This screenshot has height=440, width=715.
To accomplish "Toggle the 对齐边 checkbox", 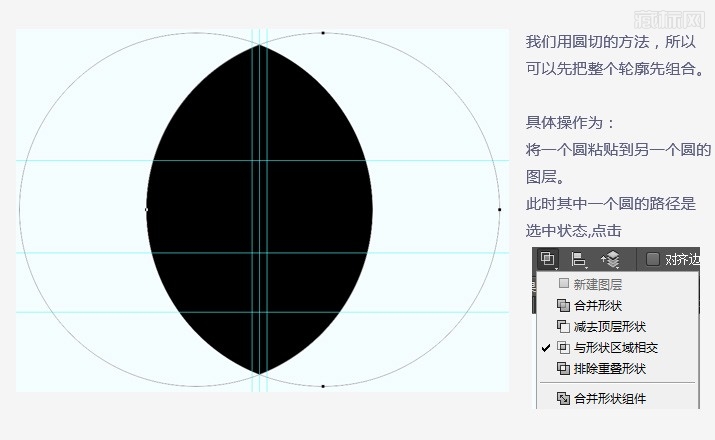I will pyautogui.click(x=653, y=259).
